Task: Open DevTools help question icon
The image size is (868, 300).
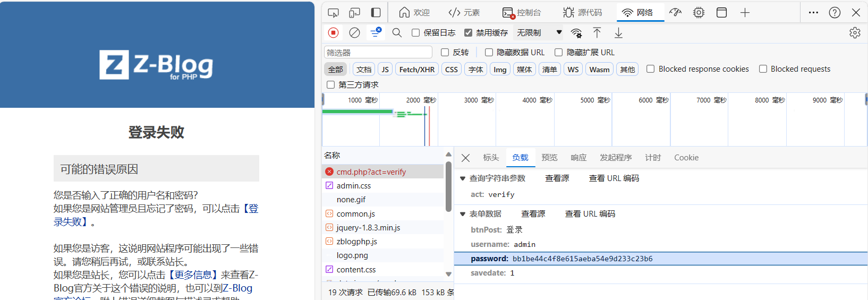Action: [x=835, y=12]
